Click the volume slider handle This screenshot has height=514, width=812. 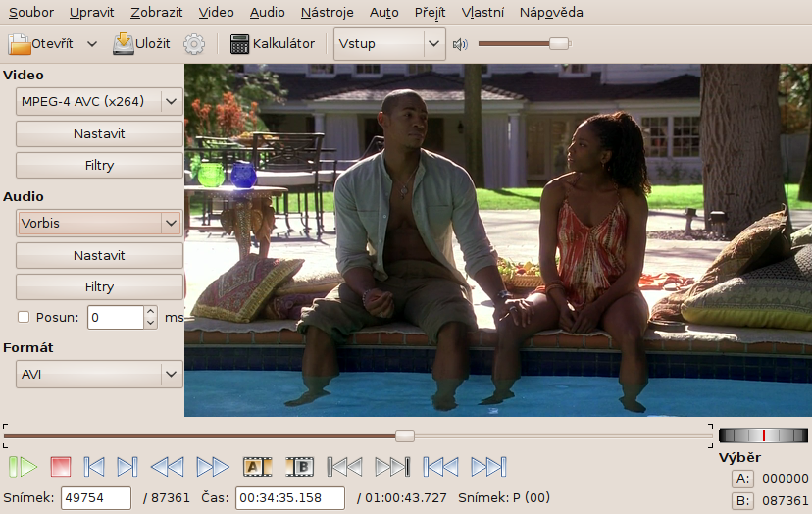(x=559, y=44)
